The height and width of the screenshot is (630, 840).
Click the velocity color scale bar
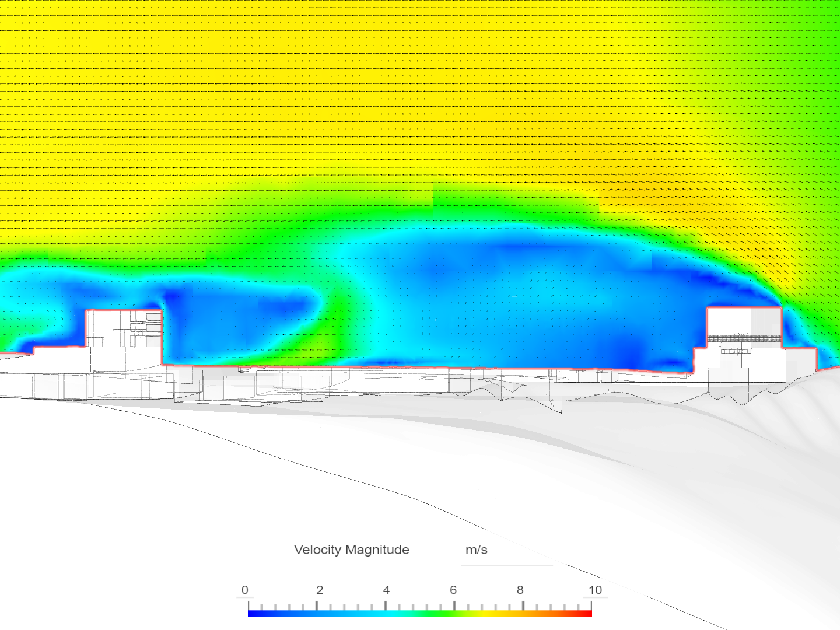coord(420,613)
